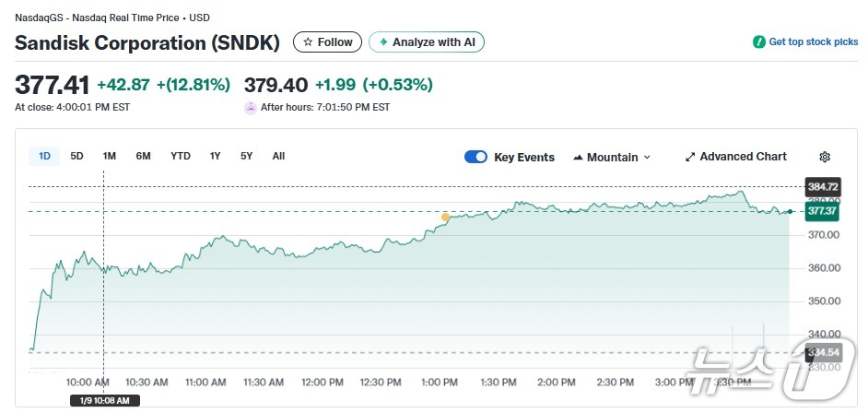Click the star icon in the Follow button

[x=308, y=42]
